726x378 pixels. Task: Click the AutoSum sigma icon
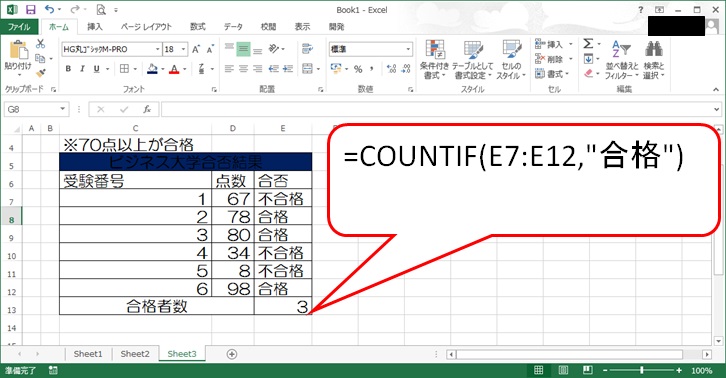[588, 44]
